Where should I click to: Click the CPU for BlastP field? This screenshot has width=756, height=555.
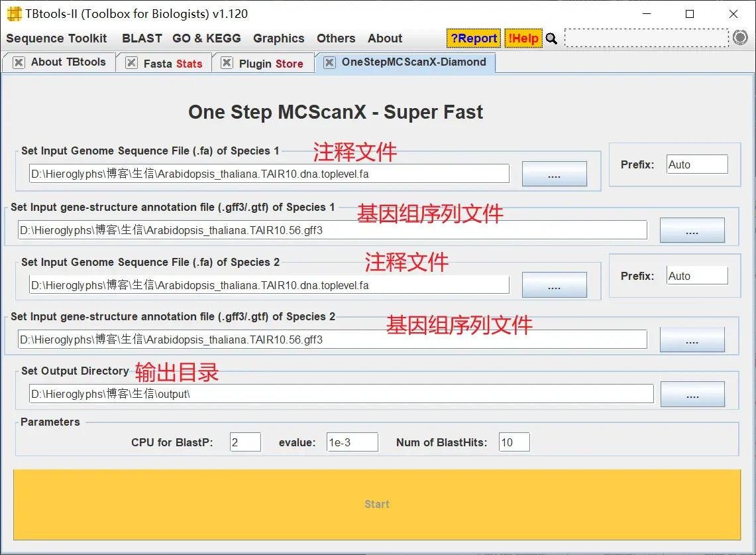[x=245, y=442]
